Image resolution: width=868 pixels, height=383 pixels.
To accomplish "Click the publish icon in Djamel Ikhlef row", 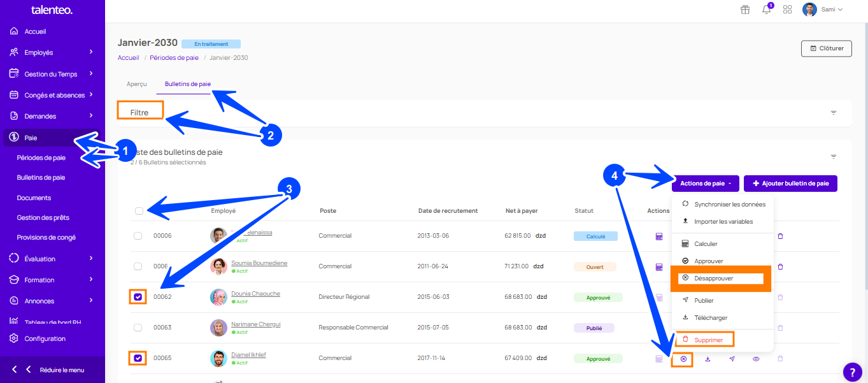I will click(x=732, y=359).
